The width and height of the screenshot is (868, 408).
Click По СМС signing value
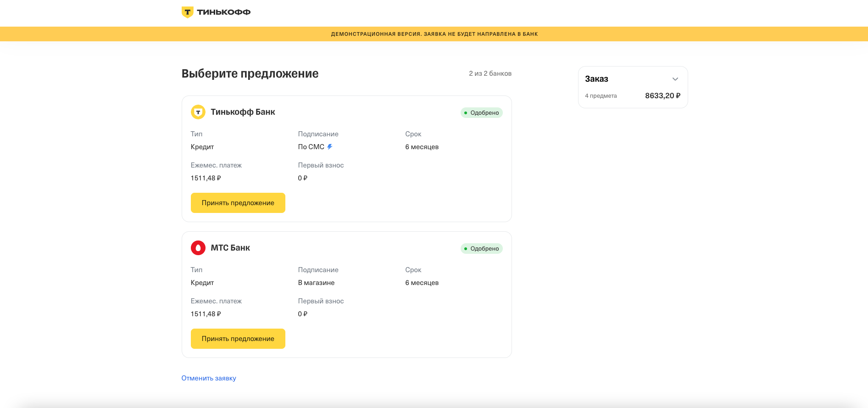(x=311, y=147)
